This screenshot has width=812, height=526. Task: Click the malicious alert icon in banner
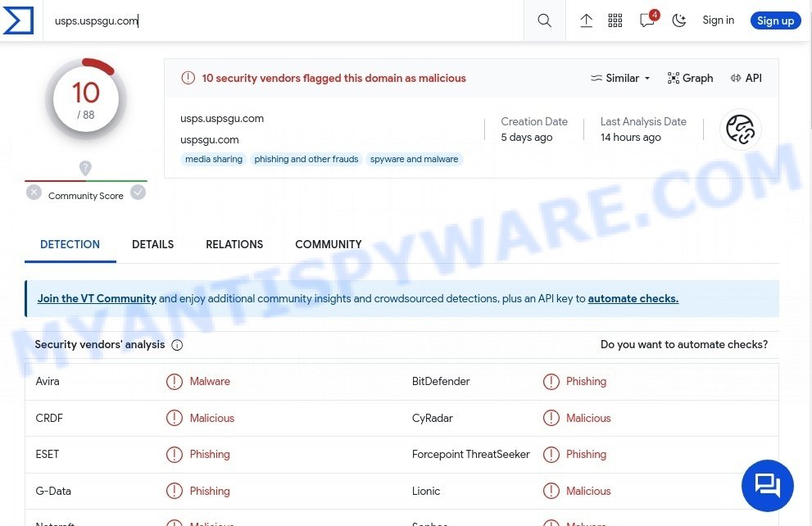[x=188, y=78]
